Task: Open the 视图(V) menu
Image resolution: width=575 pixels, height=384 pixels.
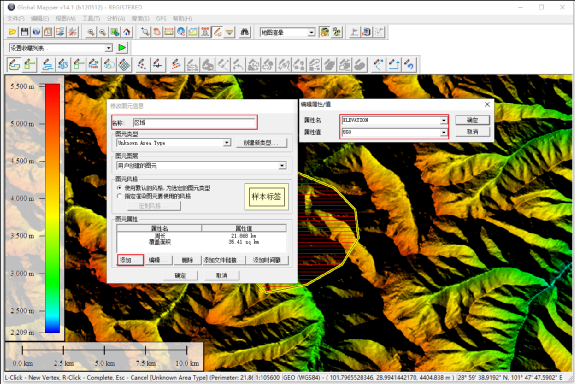Action: point(66,18)
